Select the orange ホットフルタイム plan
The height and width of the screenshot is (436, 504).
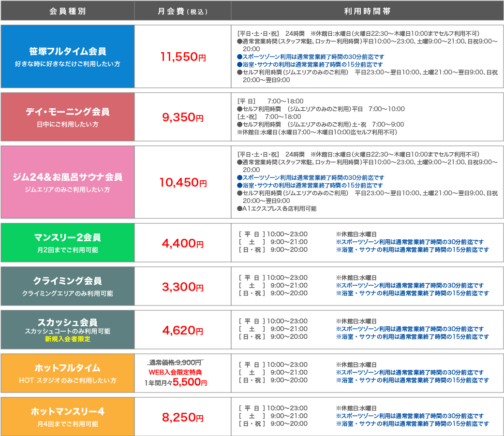pyautogui.click(x=67, y=373)
